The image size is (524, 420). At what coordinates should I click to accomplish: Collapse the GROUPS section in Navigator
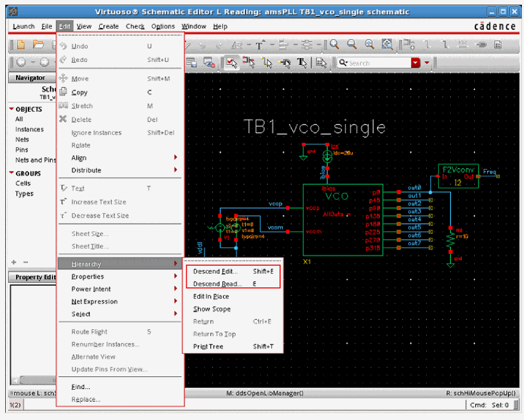tap(12, 174)
